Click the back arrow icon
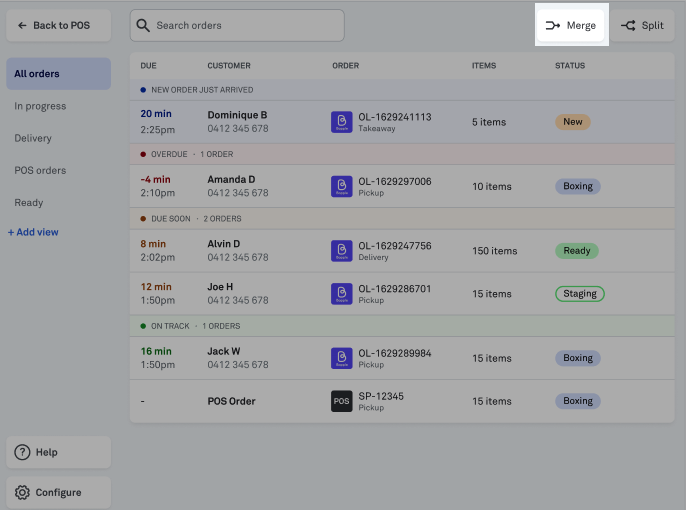 pyautogui.click(x=22, y=25)
